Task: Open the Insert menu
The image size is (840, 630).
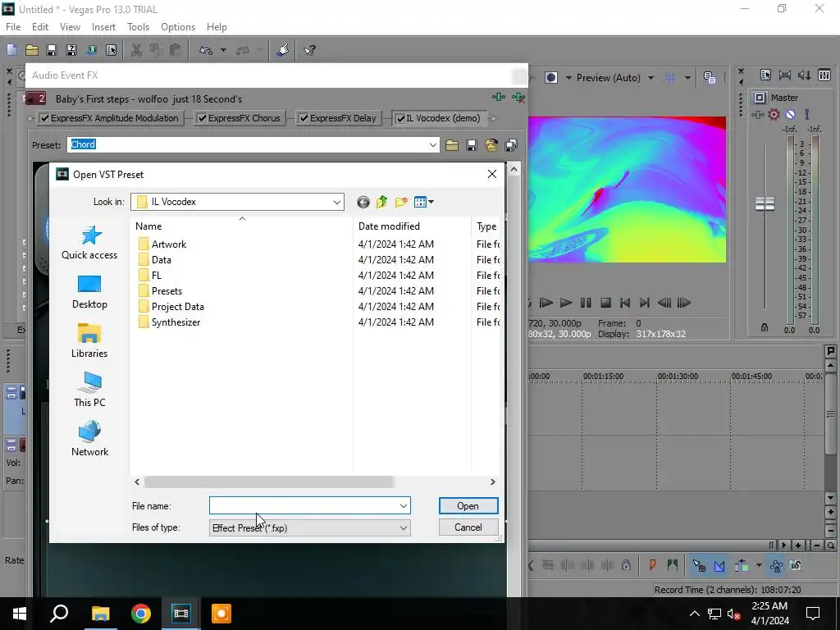Action: coord(103,27)
